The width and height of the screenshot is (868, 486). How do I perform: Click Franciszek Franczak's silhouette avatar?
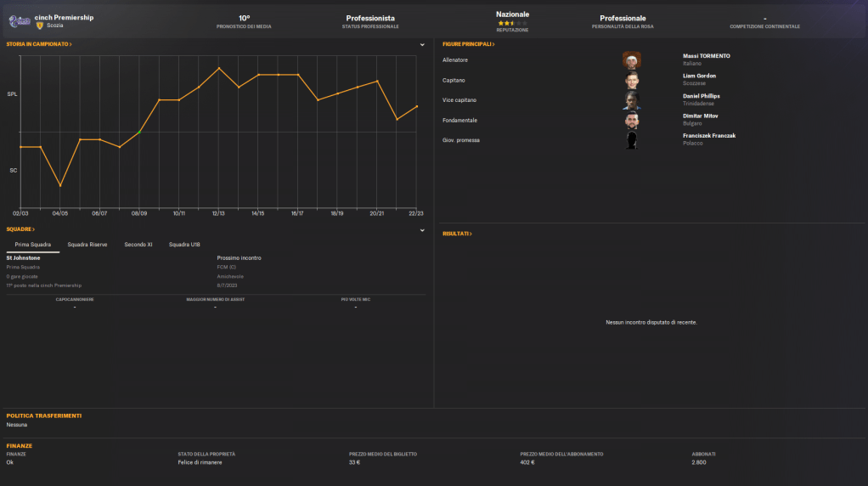631,140
